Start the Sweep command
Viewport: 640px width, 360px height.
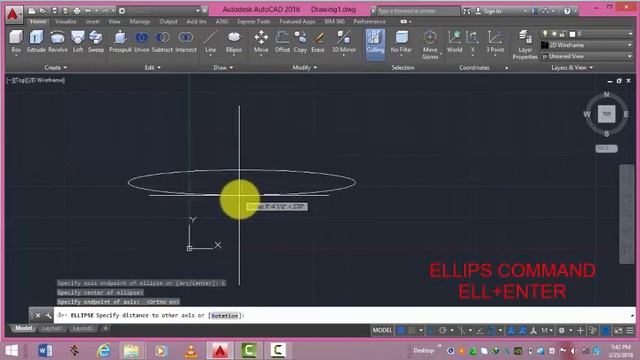click(96, 42)
